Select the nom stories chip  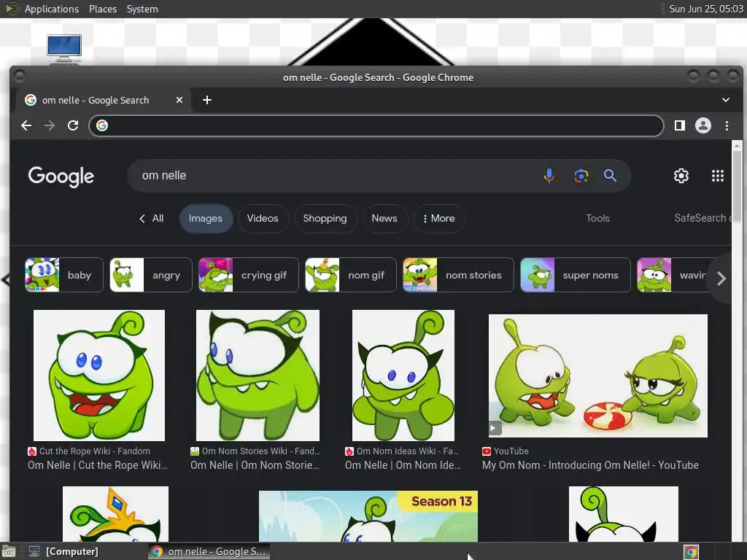click(x=458, y=275)
